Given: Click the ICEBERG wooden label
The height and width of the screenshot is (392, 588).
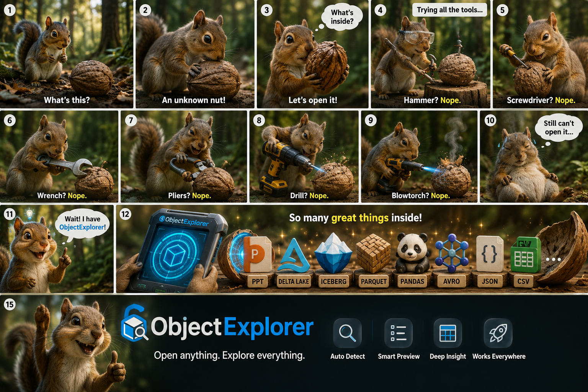Looking at the screenshot, I should pyautogui.click(x=333, y=281).
